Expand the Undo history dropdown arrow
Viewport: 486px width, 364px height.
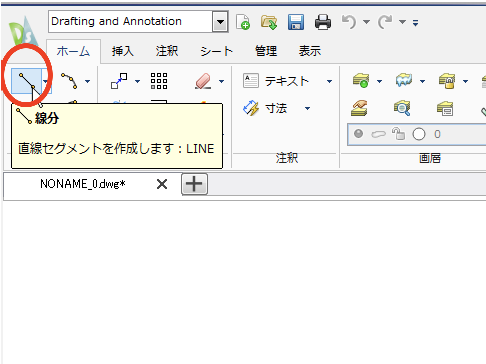pyautogui.click(x=366, y=22)
